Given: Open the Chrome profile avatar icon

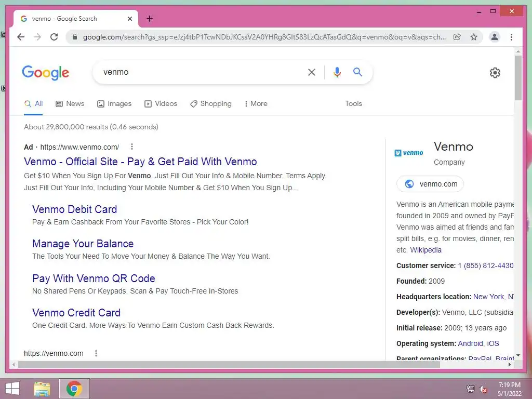Looking at the screenshot, I should tap(495, 37).
